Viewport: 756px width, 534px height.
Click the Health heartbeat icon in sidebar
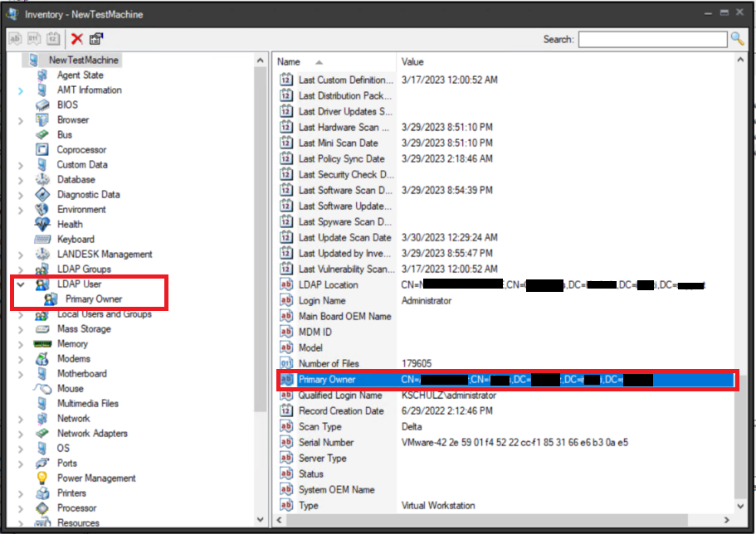pos(44,224)
